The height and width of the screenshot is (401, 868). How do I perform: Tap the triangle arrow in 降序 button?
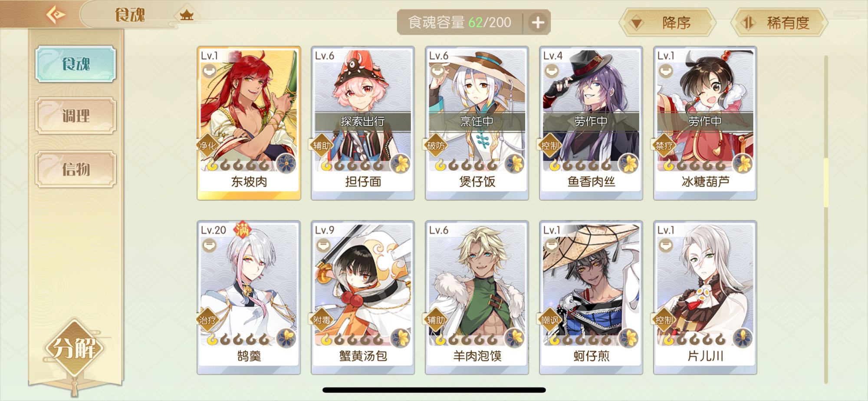pos(636,23)
